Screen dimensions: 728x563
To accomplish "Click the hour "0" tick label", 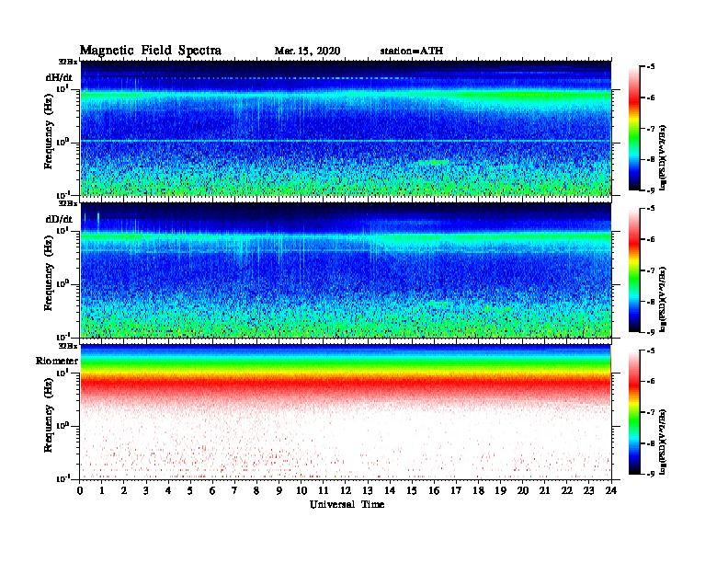I will tap(80, 490).
